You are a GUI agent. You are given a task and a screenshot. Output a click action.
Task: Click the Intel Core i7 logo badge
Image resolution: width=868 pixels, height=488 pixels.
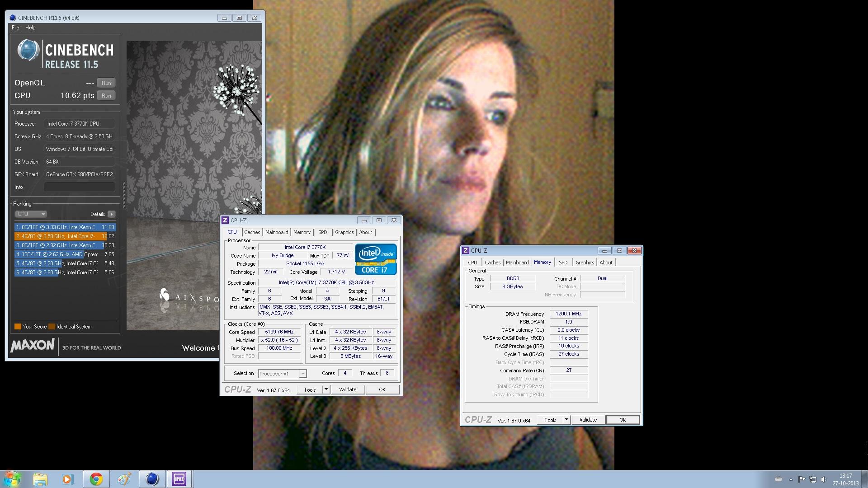tap(376, 259)
